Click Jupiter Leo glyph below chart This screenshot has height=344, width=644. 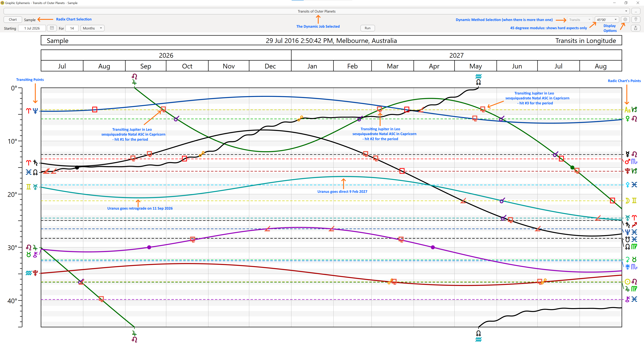(x=135, y=336)
